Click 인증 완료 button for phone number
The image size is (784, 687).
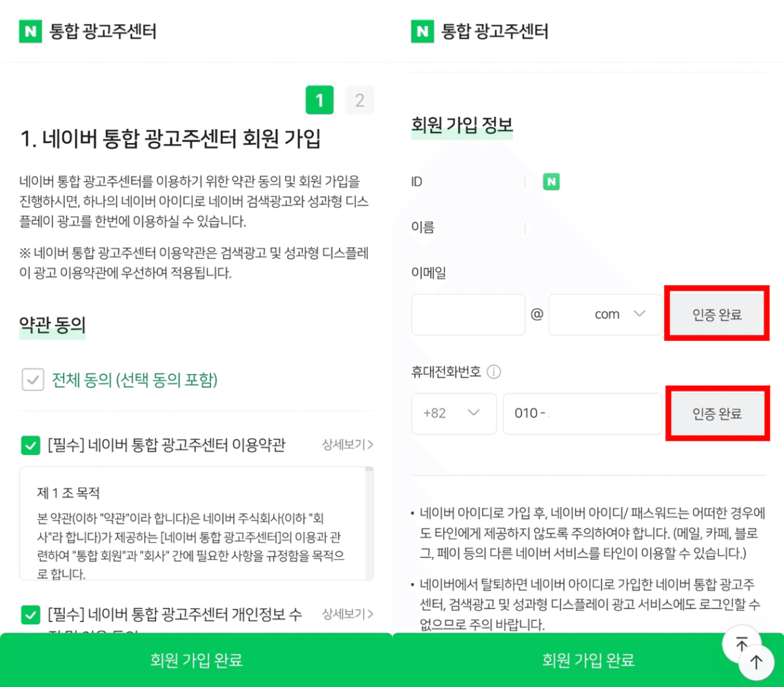click(x=717, y=414)
